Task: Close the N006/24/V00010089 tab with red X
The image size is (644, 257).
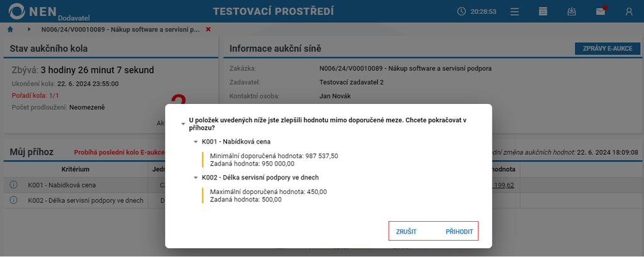Action: point(208,30)
